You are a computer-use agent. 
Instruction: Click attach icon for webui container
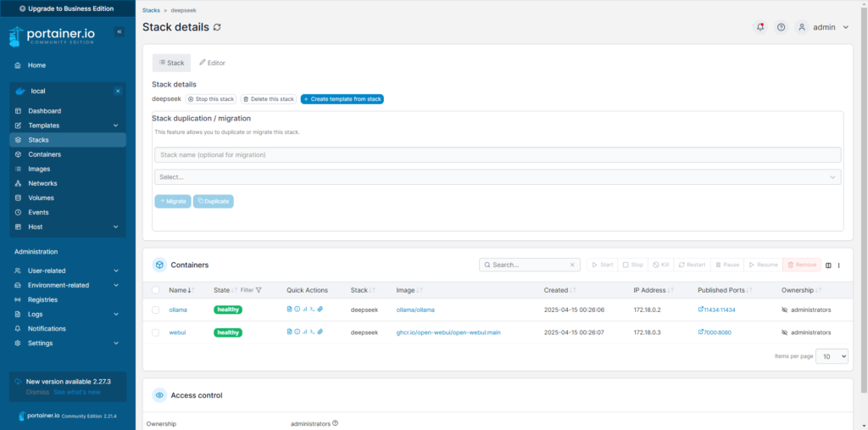(320, 332)
